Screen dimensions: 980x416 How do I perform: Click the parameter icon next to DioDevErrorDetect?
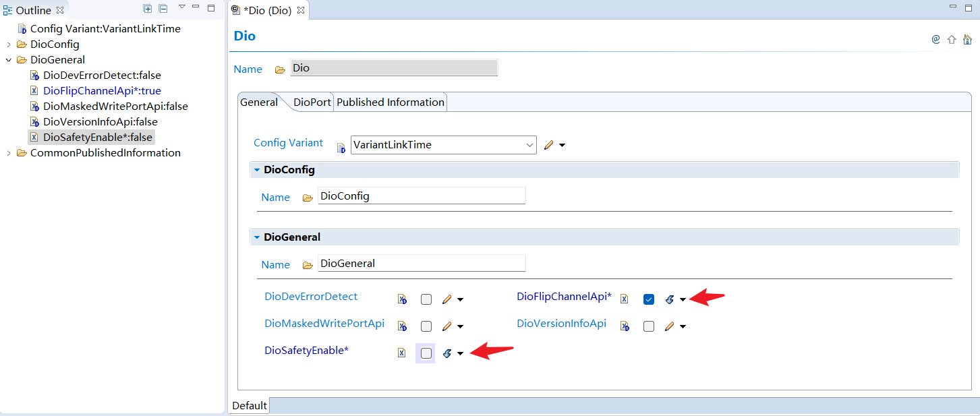402,299
